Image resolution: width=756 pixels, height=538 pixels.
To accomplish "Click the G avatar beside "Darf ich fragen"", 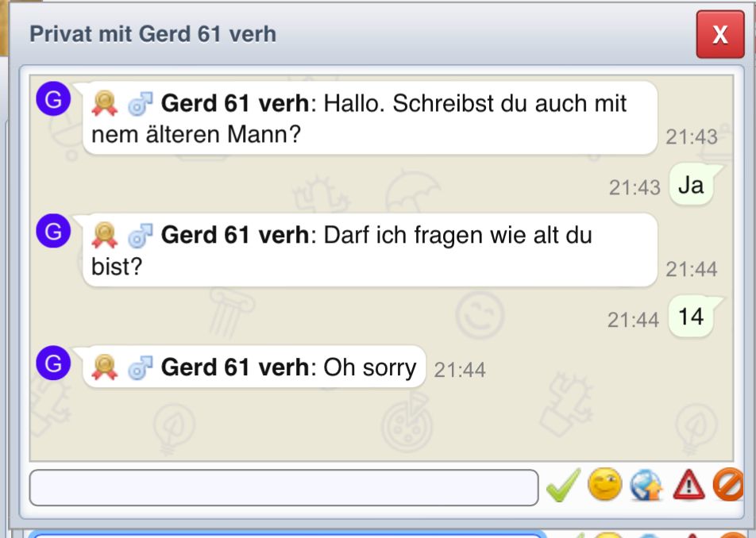I will (x=54, y=232).
